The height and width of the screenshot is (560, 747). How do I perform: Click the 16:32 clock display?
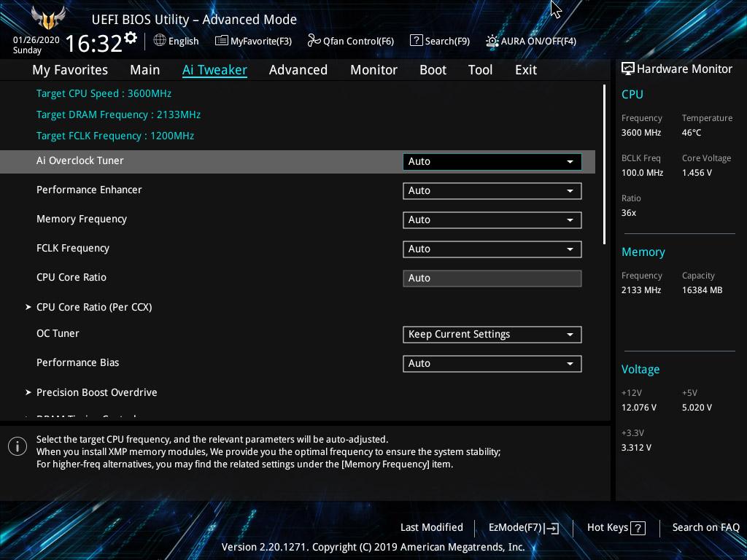click(94, 44)
